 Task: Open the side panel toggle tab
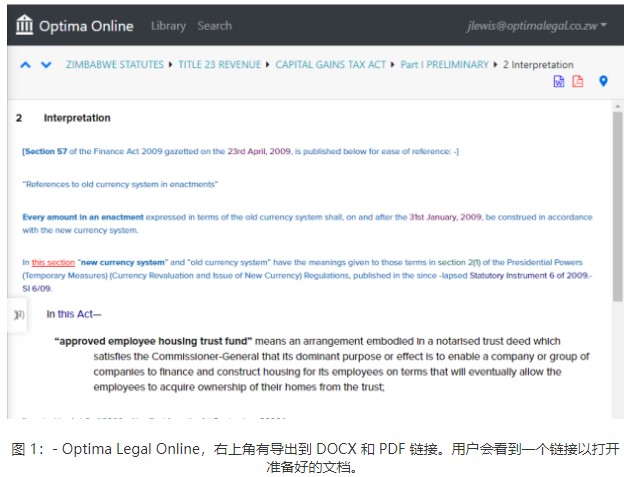pyautogui.click(x=18, y=315)
